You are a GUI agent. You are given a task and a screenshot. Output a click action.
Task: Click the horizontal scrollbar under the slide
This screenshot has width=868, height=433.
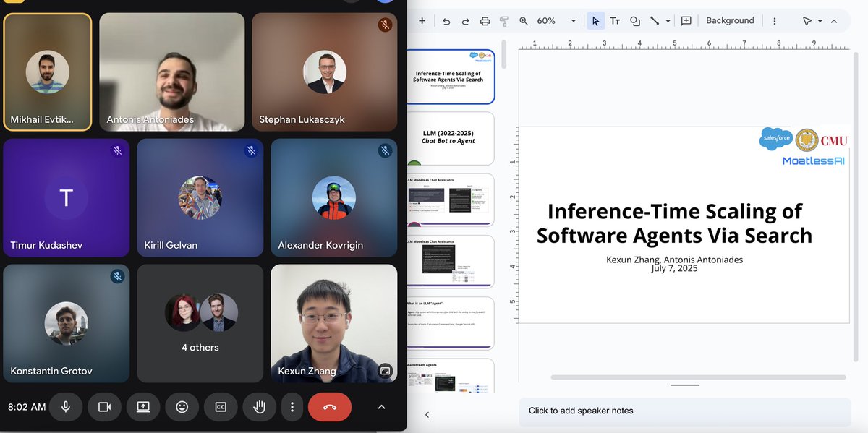(x=698, y=377)
